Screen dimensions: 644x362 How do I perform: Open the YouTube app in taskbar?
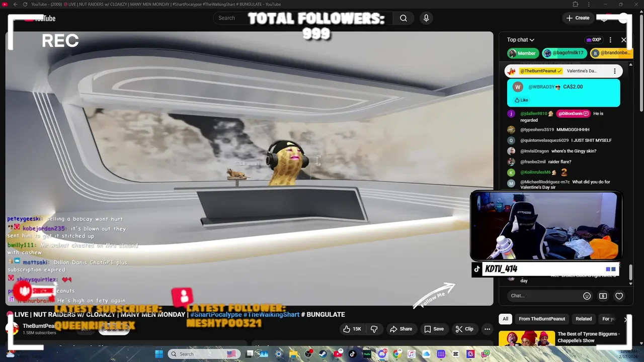(338, 354)
